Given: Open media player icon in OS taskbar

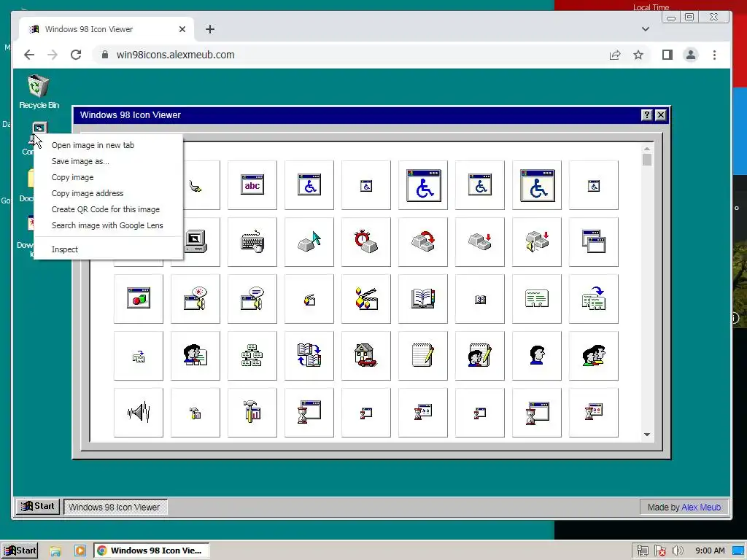Looking at the screenshot, I should (x=80, y=551).
